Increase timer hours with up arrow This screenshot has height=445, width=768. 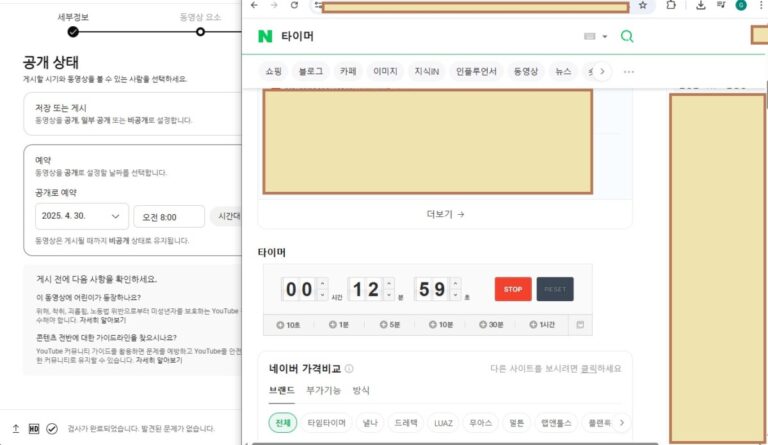pos(322,283)
